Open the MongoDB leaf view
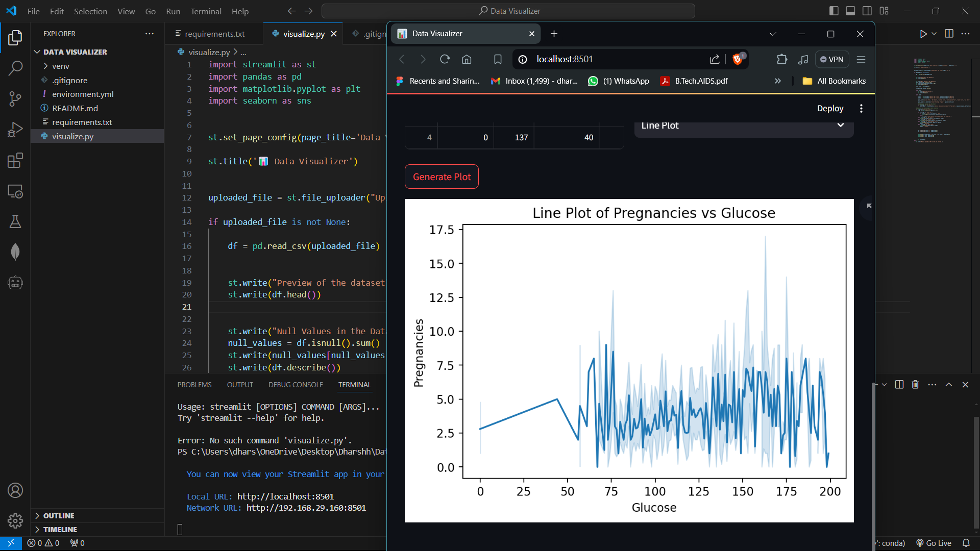 (15, 252)
